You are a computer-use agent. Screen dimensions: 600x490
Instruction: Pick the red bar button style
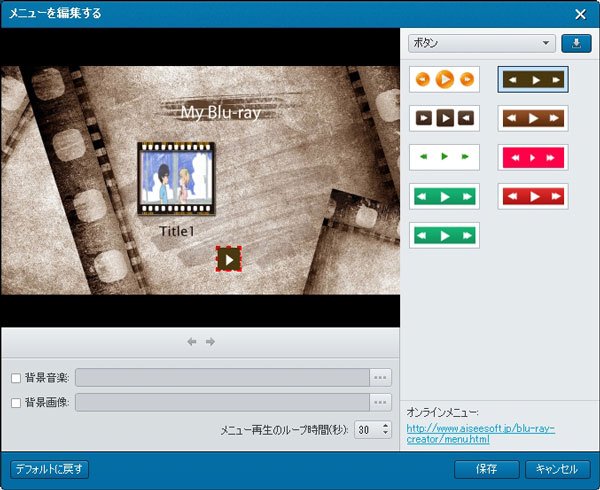tap(532, 196)
